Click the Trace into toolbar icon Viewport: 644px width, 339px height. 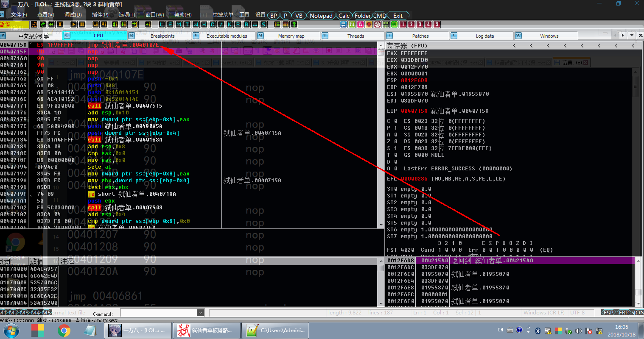115,24
